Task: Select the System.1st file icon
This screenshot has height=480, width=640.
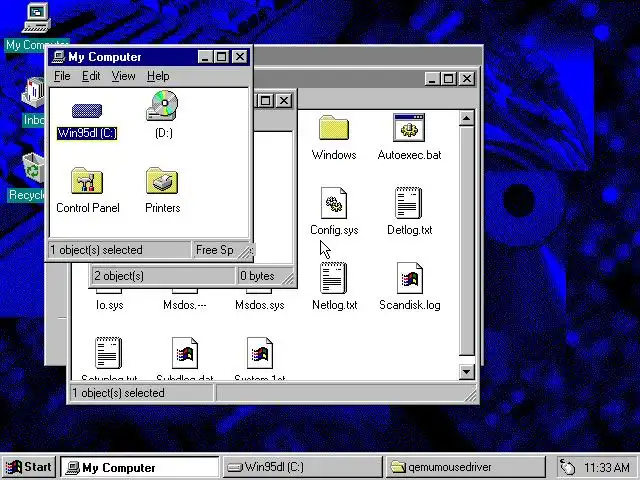Action: coord(260,353)
